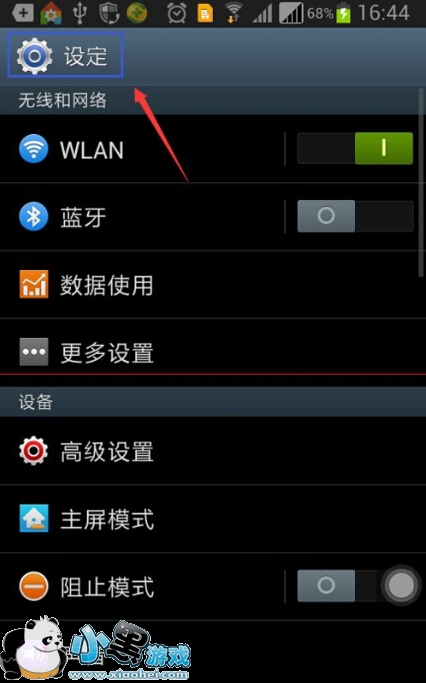Tap the home screen mode house icon
The image size is (426, 683).
34,519
